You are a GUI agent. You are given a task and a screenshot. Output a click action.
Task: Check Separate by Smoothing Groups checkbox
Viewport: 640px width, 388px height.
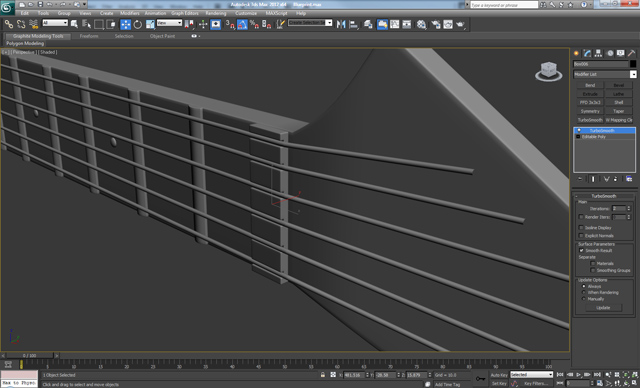(x=593, y=270)
